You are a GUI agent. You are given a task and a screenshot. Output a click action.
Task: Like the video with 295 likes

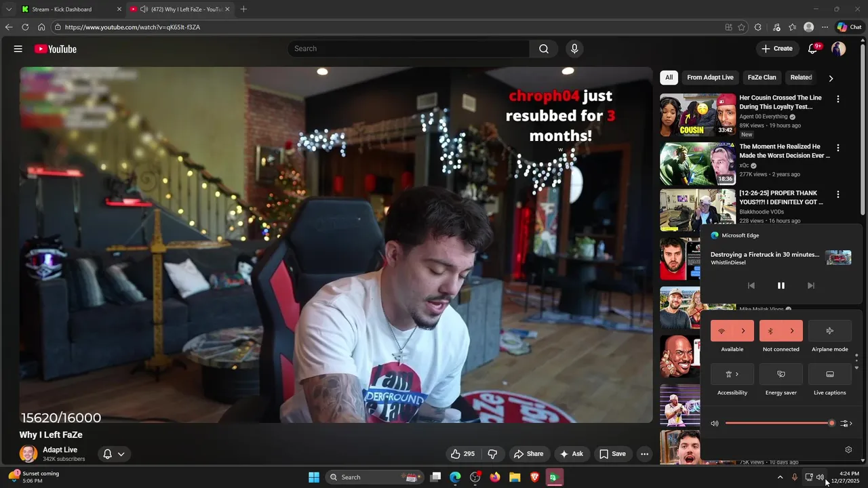click(x=462, y=454)
